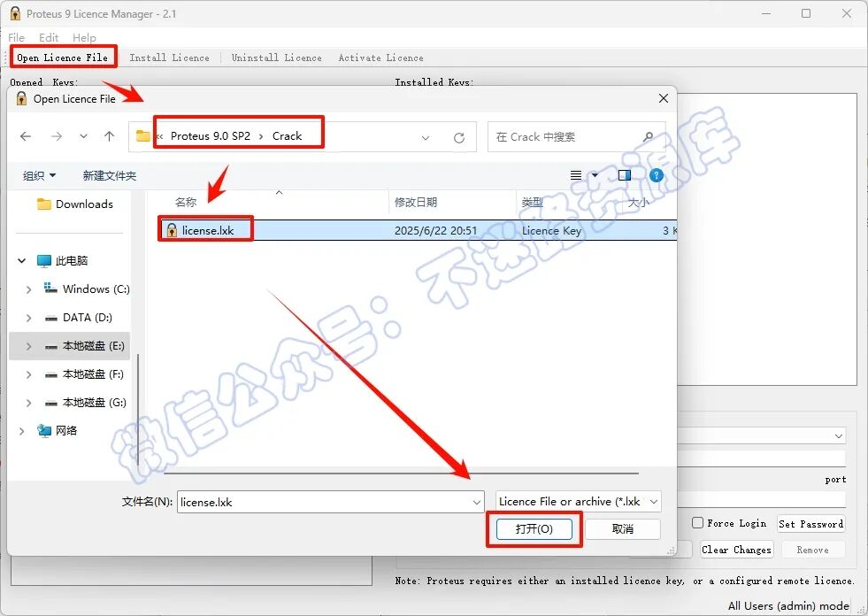Open the Edit menu
Image resolution: width=868 pixels, height=616 pixels.
pos(49,37)
